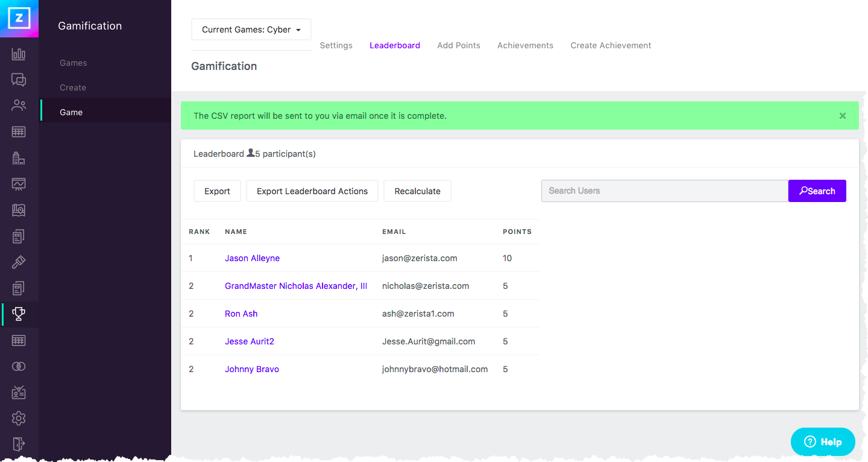Open the bar chart analytics sidebar icon
The height and width of the screenshot is (462, 868).
19,54
